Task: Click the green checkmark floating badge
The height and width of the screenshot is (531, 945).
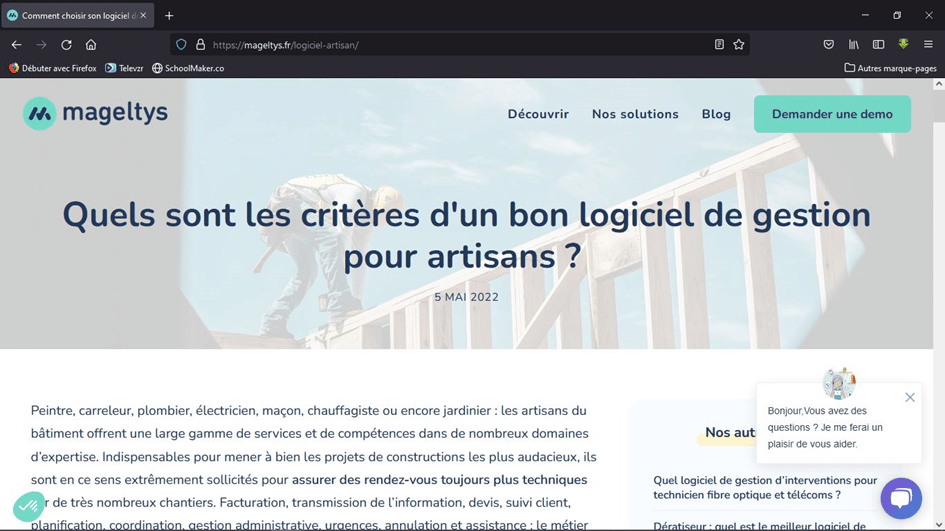Action: pyautogui.click(x=28, y=506)
